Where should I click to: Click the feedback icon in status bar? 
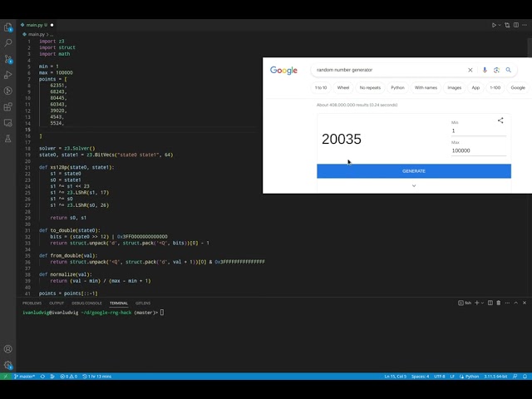(x=515, y=377)
